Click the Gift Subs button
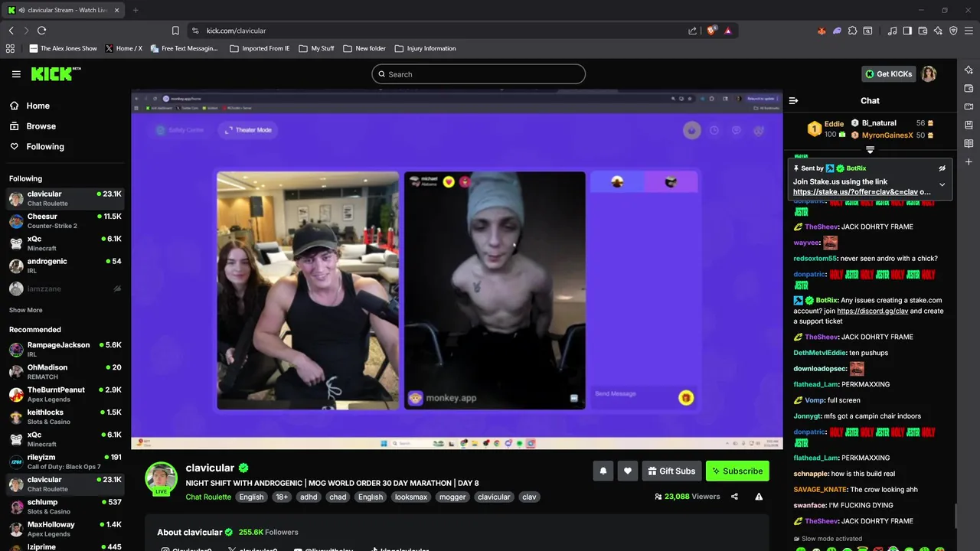The image size is (980, 551). pyautogui.click(x=670, y=471)
